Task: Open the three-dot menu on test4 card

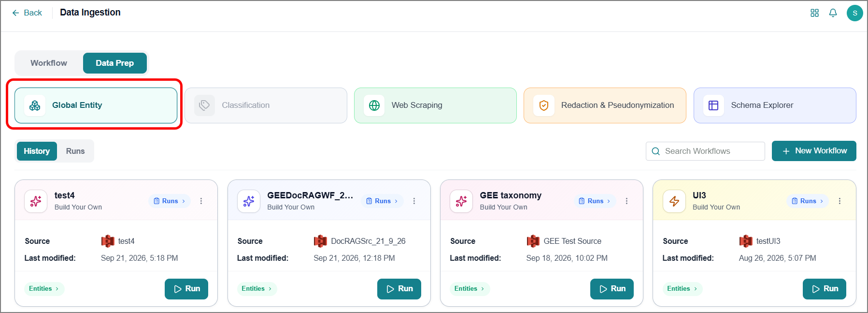Action: coord(201,201)
